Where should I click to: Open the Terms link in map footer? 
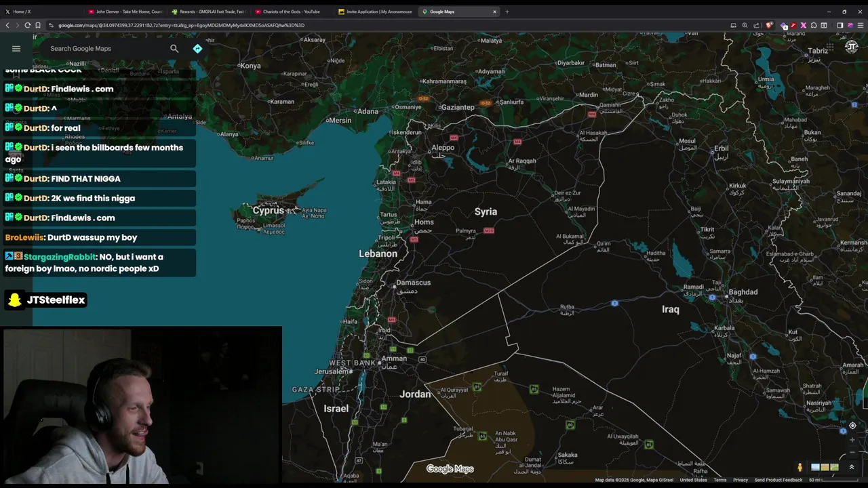coord(719,480)
